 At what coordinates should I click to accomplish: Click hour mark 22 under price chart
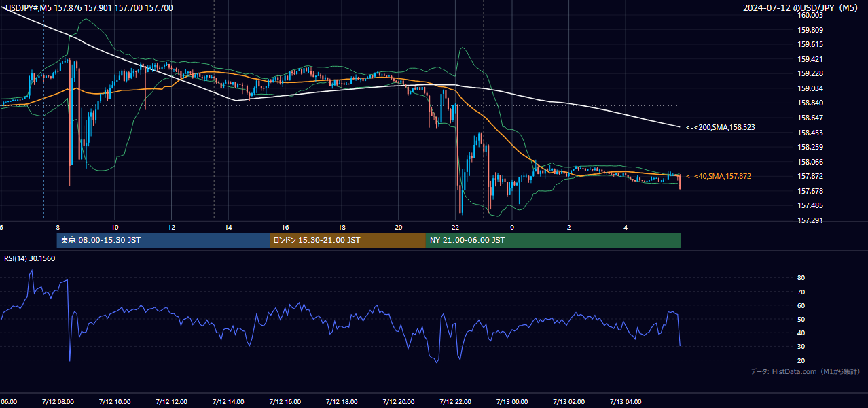click(456, 227)
